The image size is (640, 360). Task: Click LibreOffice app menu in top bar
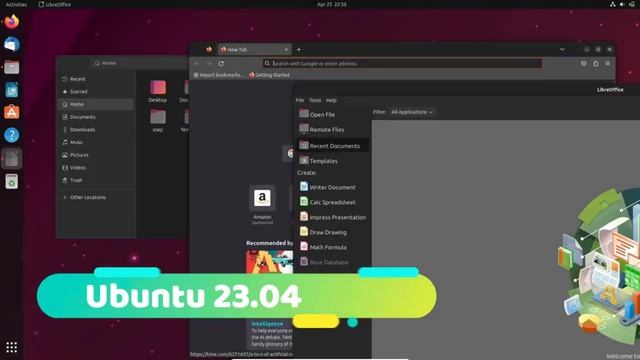click(x=55, y=4)
